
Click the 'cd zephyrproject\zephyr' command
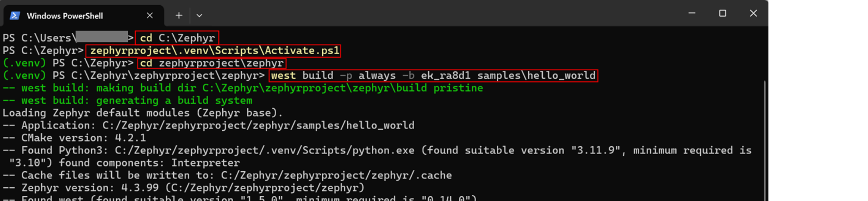tap(212, 63)
